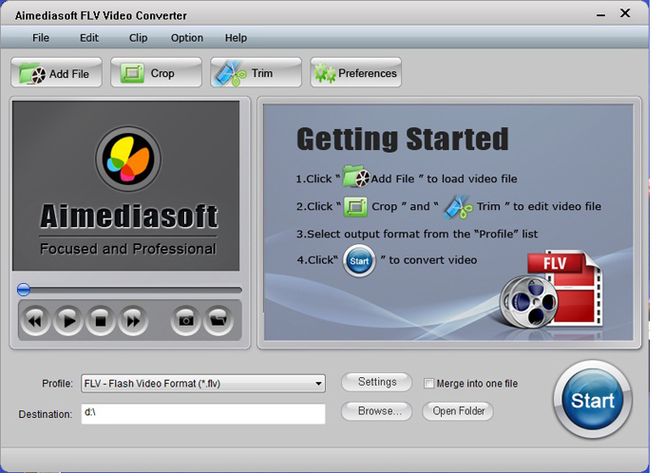Click the preview seek slider handle
The image size is (665, 473).
[x=24, y=290]
